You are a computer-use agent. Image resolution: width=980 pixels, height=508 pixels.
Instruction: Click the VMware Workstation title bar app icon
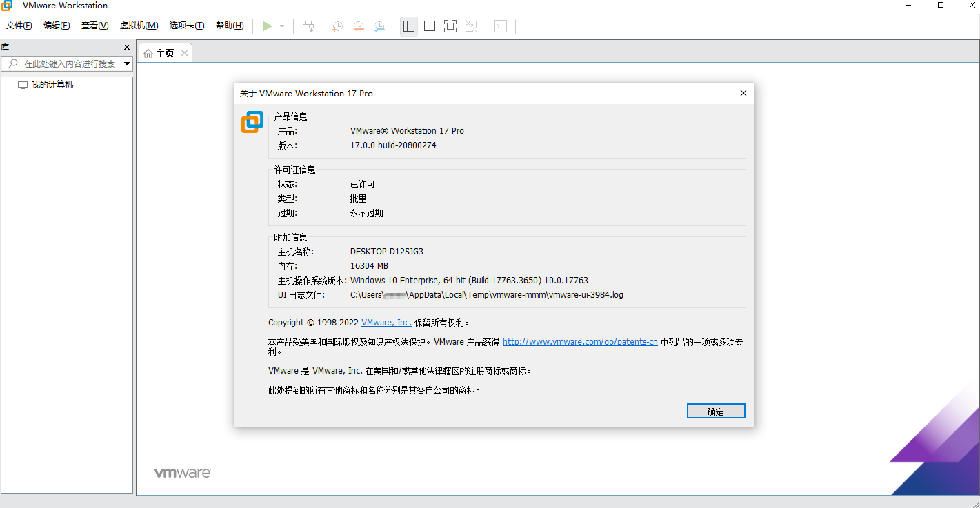6,6
